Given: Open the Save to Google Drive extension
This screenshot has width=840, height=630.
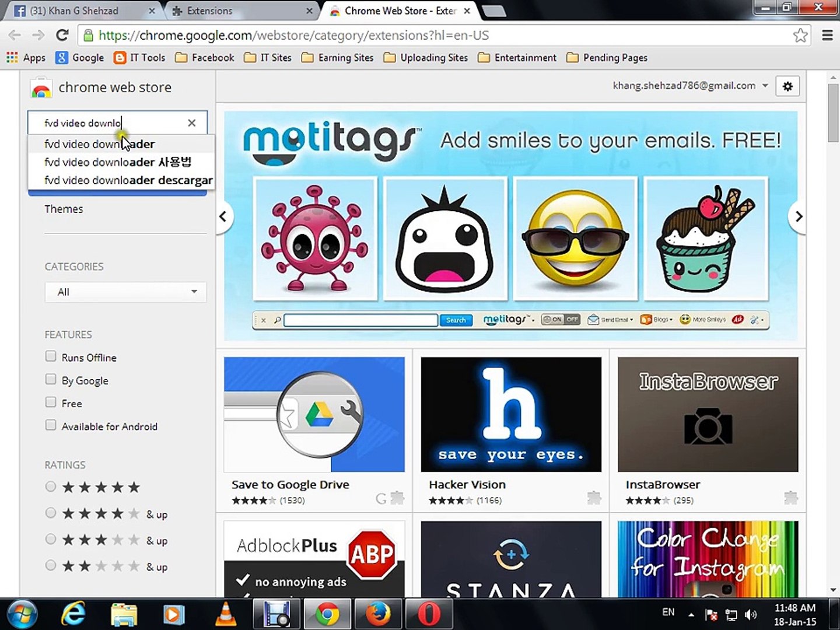Looking at the screenshot, I should pyautogui.click(x=314, y=431).
